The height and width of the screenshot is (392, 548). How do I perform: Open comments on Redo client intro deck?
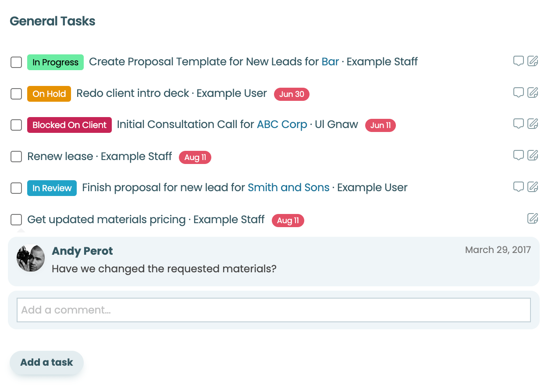click(x=519, y=93)
